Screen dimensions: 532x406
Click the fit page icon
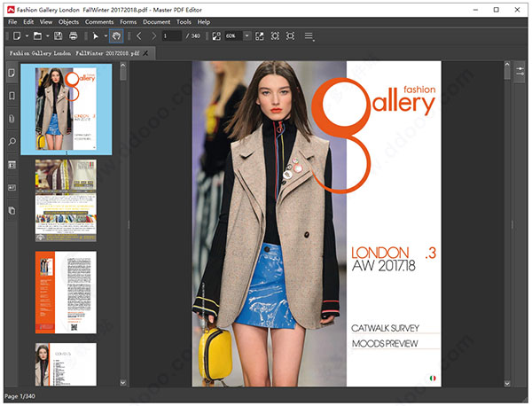275,36
